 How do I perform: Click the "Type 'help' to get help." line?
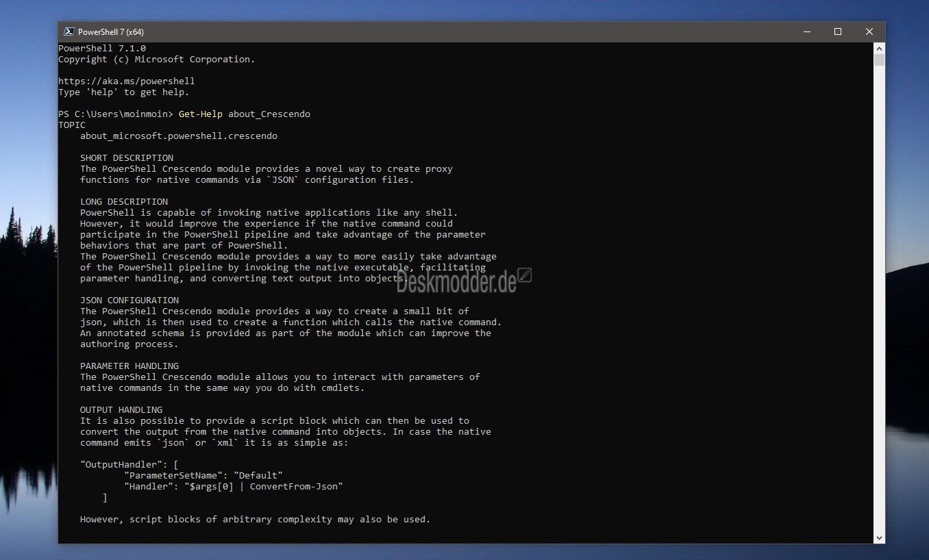[x=124, y=92]
